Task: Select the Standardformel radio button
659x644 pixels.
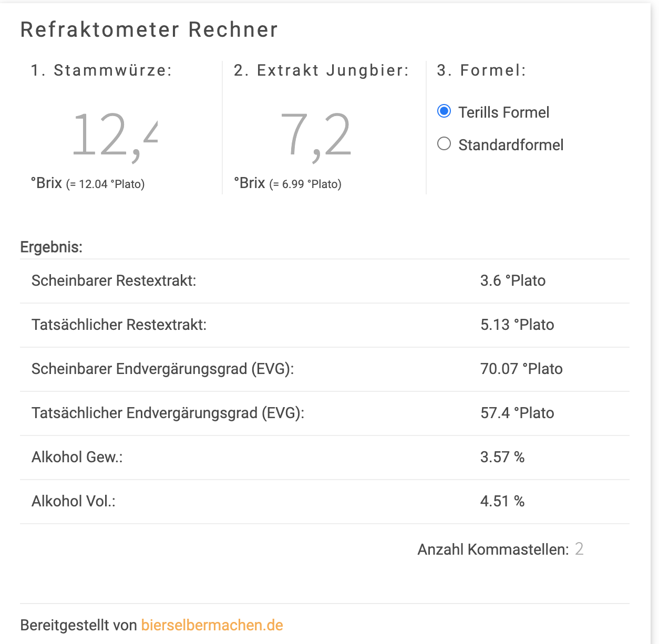Action: [444, 144]
